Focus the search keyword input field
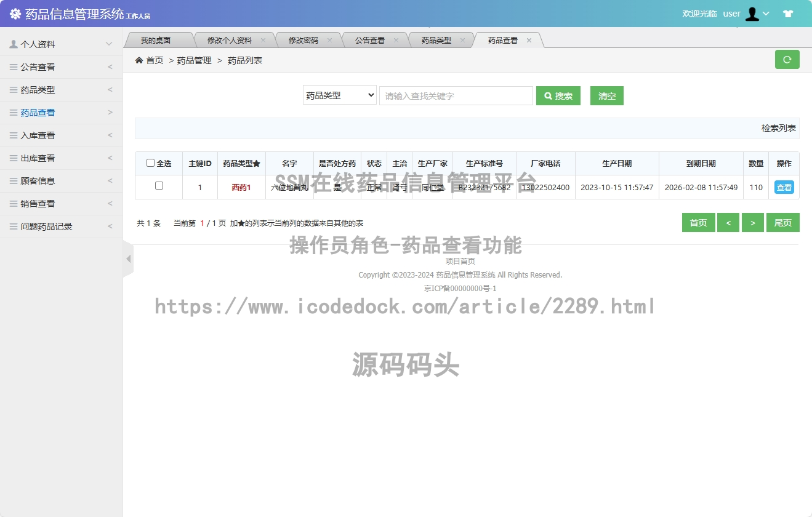The image size is (812, 517). click(456, 96)
